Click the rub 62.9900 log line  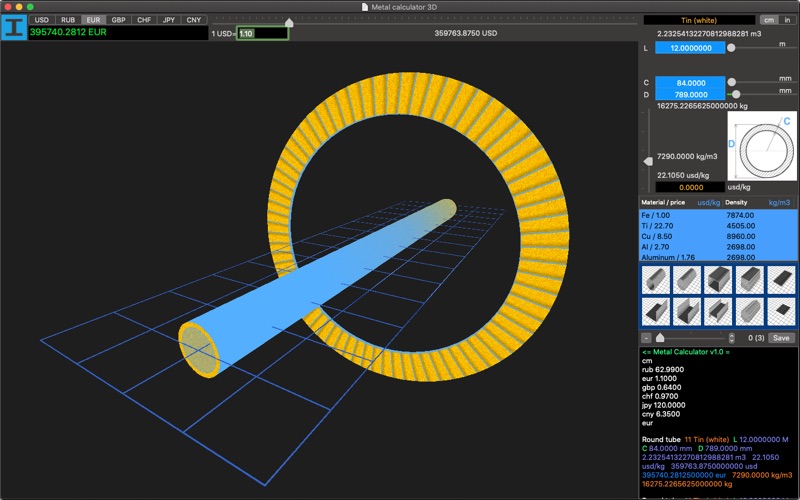663,369
